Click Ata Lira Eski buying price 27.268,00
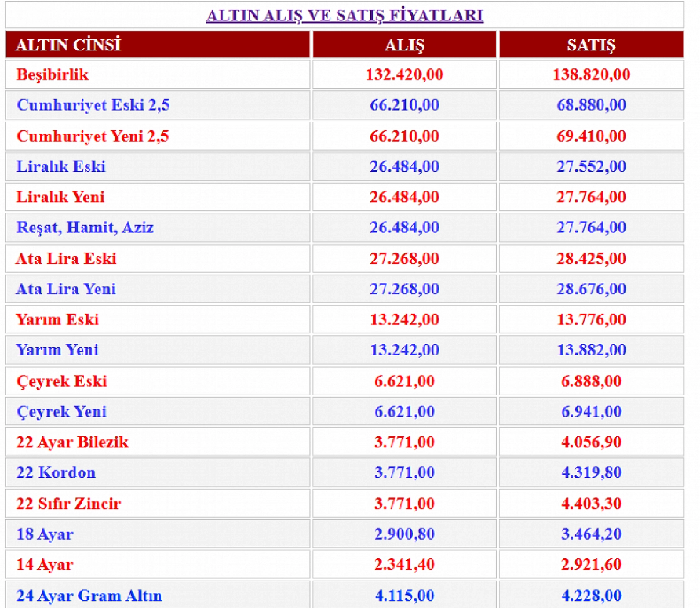The width and height of the screenshot is (700, 608). click(x=404, y=258)
